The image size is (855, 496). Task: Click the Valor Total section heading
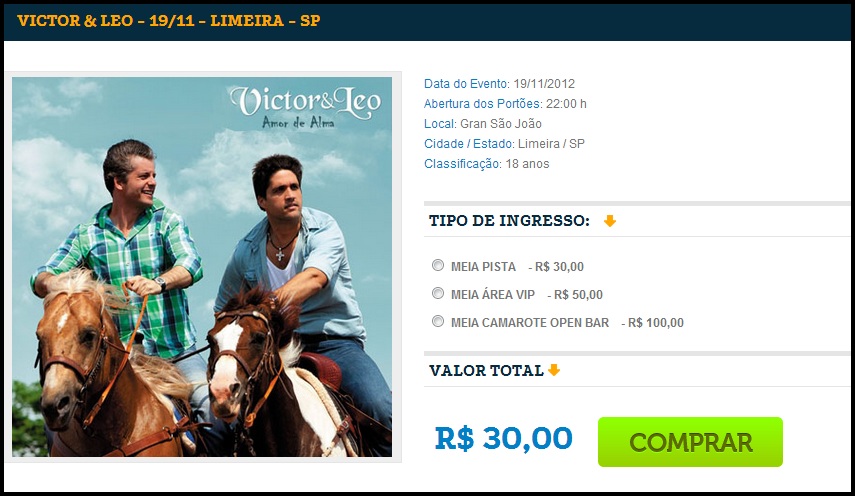486,371
